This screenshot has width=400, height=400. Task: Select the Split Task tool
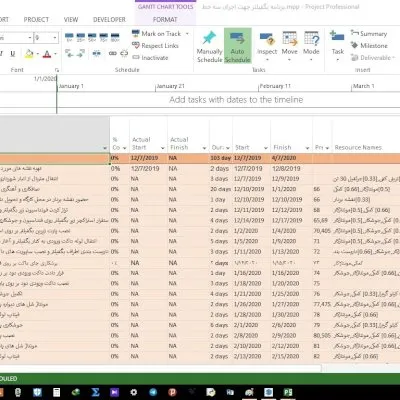pyautogui.click(x=97, y=53)
